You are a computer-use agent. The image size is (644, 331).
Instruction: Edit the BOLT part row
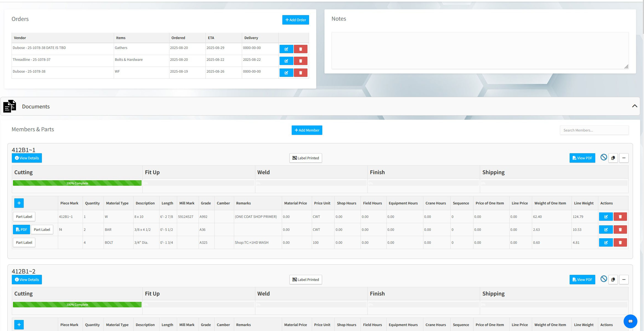point(606,242)
